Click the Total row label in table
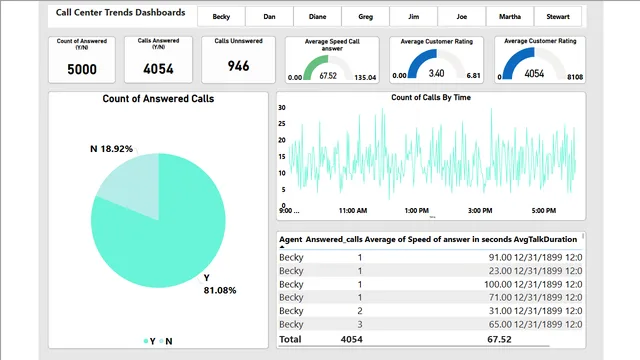Viewport: 640px width, 360px height. click(x=290, y=339)
